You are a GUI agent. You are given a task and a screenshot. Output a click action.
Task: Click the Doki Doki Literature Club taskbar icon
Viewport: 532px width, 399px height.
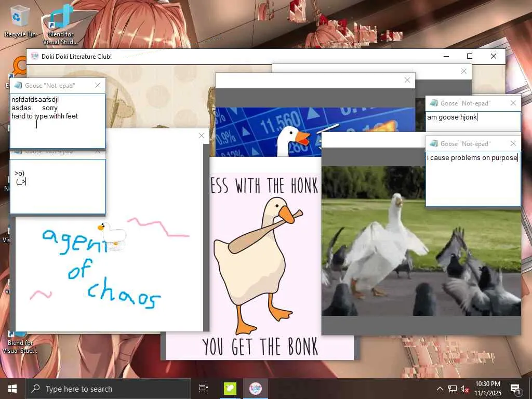click(x=256, y=389)
